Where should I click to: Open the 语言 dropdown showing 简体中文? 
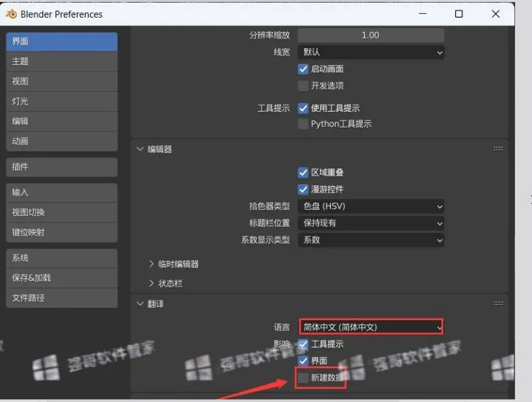[371, 327]
